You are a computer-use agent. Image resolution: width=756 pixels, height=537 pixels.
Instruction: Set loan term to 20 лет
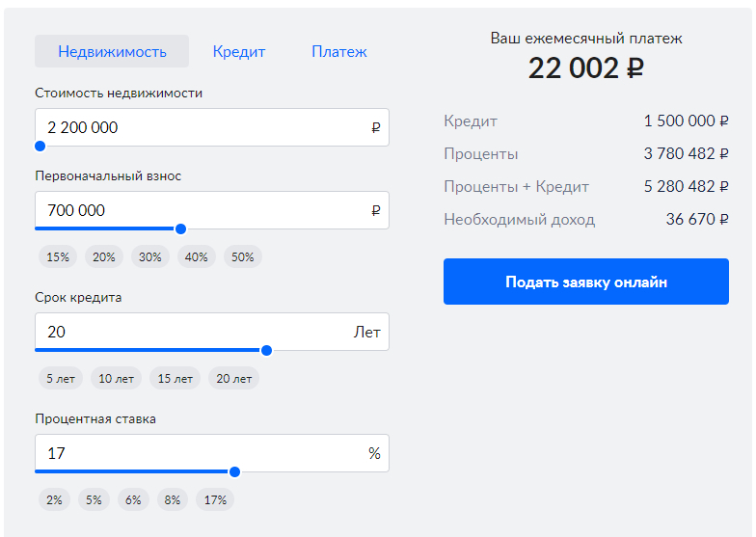point(233,379)
